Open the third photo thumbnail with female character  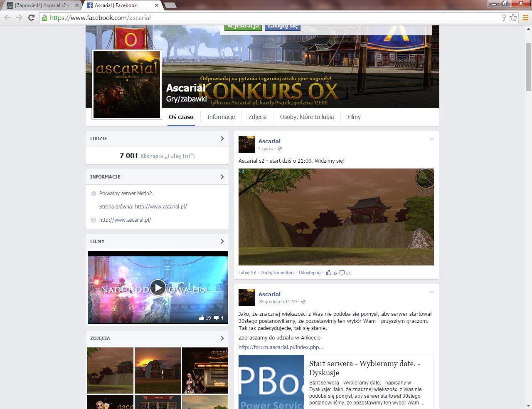pyautogui.click(x=205, y=370)
